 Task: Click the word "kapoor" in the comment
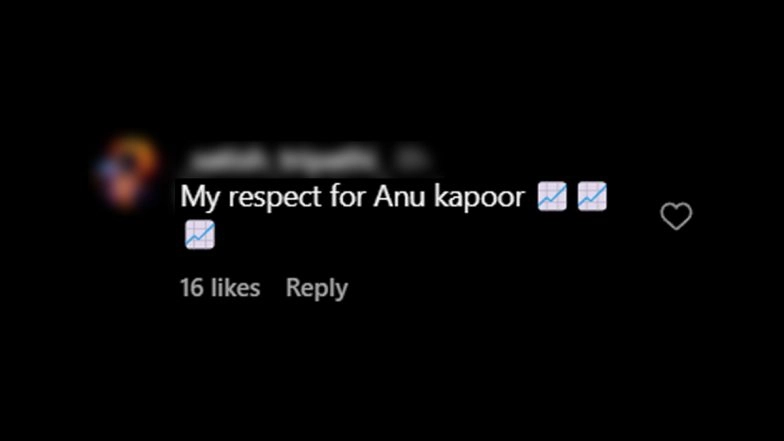(479, 197)
